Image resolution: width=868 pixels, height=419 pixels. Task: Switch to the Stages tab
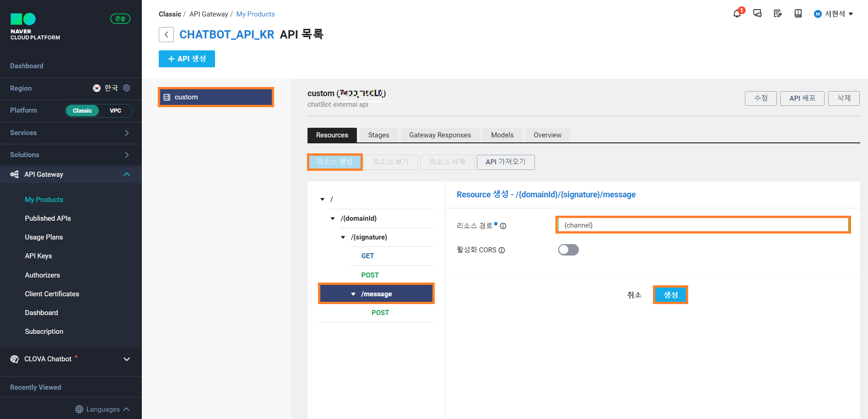coord(378,135)
